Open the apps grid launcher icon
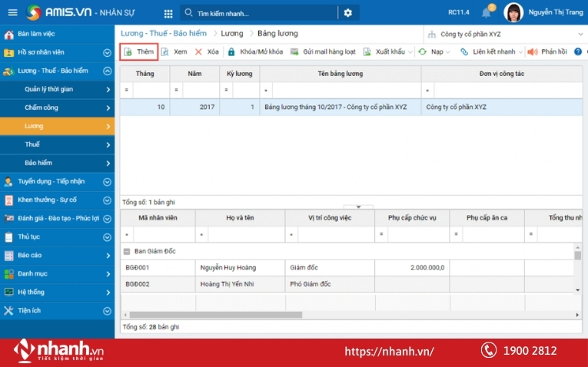588x367 pixels. click(x=168, y=13)
